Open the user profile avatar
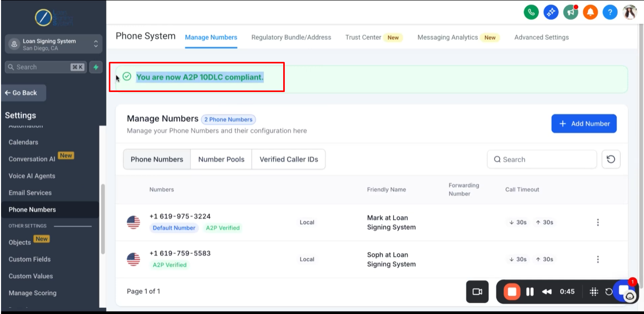This screenshot has height=314, width=644. (x=630, y=12)
